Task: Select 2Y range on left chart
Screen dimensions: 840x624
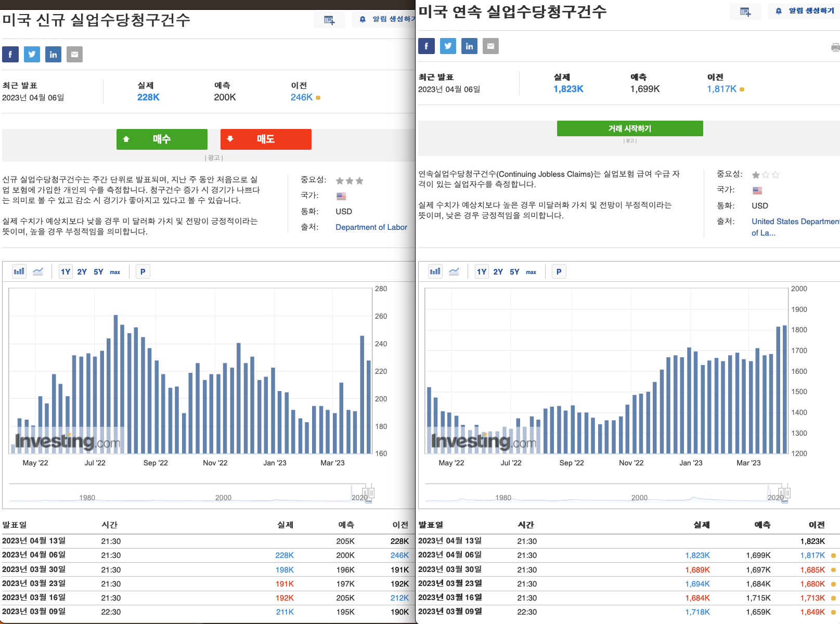Action: pos(82,271)
